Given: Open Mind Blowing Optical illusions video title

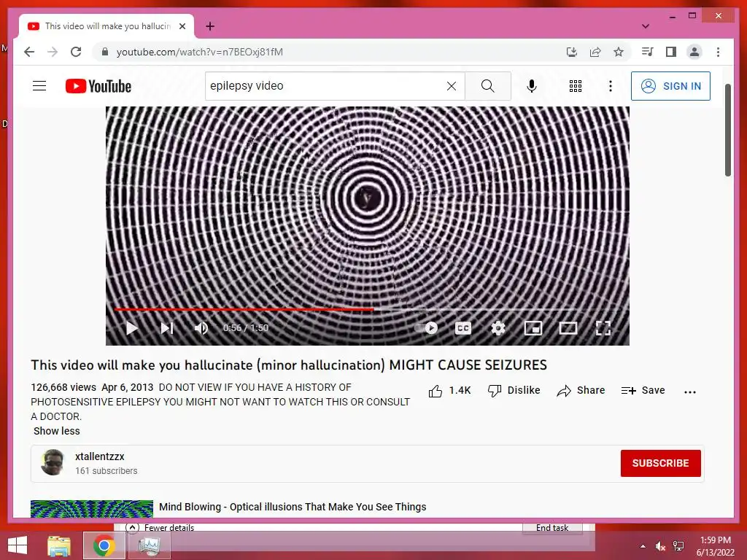Looking at the screenshot, I should click(293, 507).
